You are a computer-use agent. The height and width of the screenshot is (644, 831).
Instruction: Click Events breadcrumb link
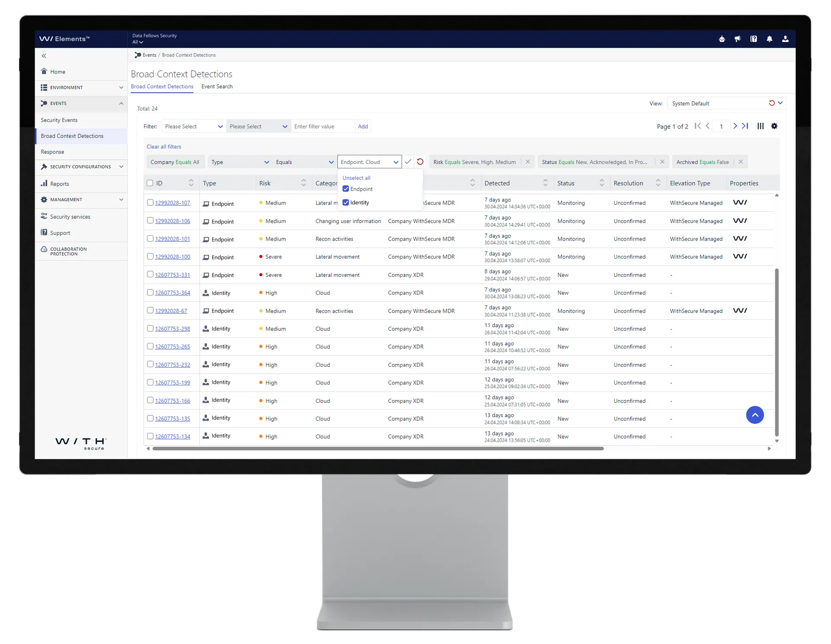tap(149, 55)
